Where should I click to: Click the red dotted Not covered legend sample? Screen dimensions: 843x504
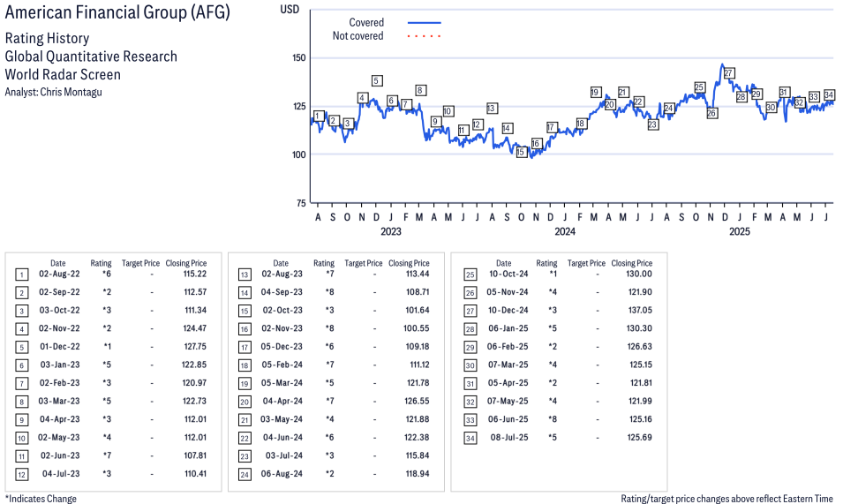click(x=425, y=36)
